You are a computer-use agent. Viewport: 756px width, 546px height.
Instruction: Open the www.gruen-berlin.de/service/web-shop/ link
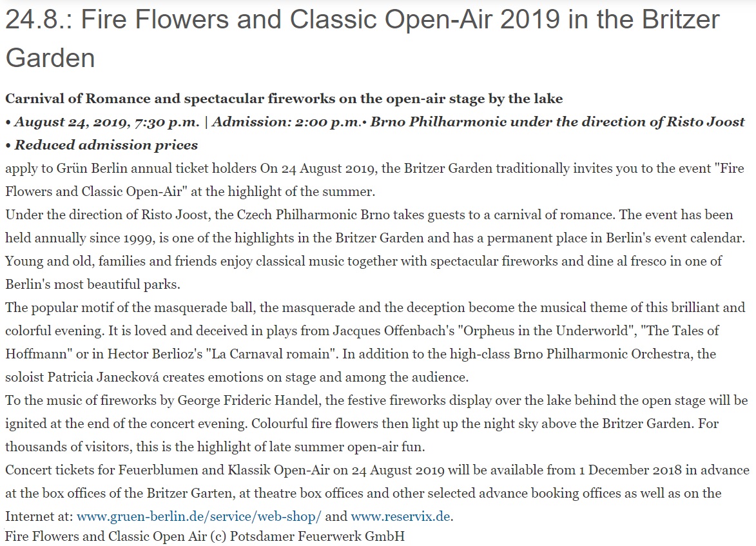point(199,517)
